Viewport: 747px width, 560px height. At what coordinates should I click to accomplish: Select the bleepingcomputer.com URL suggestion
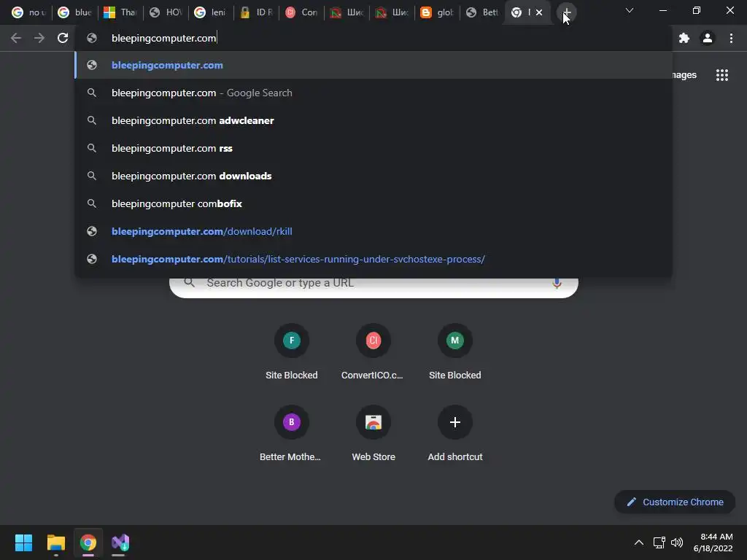point(373,65)
